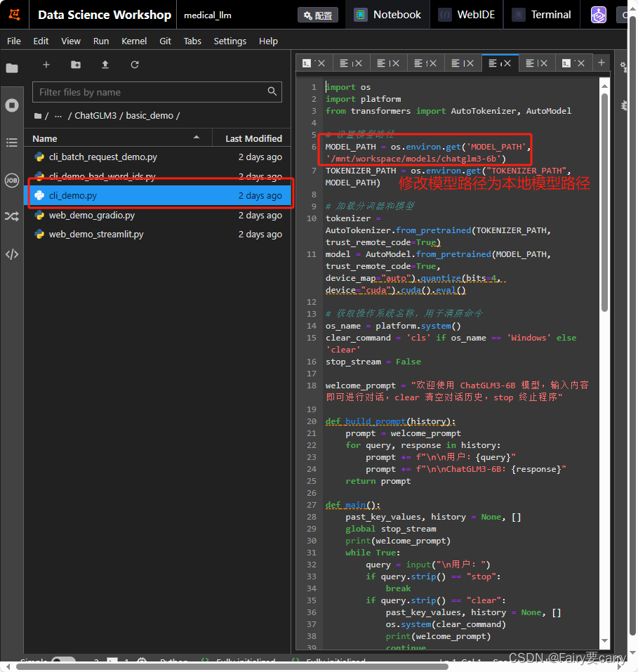Select the cli_demo.py file
Viewport: 638px width, 672px height.
coord(158,195)
